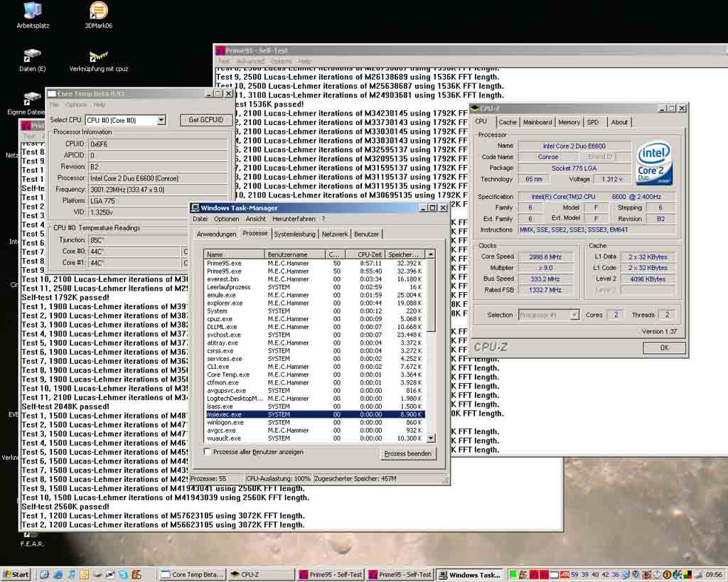This screenshot has height=582, width=728.
Task: Open the Processor Selection dropdown in CPU-Z
Action: [574, 315]
